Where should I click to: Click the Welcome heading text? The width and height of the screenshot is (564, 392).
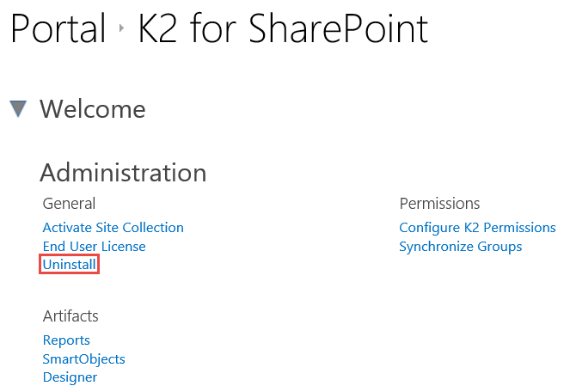[93, 109]
